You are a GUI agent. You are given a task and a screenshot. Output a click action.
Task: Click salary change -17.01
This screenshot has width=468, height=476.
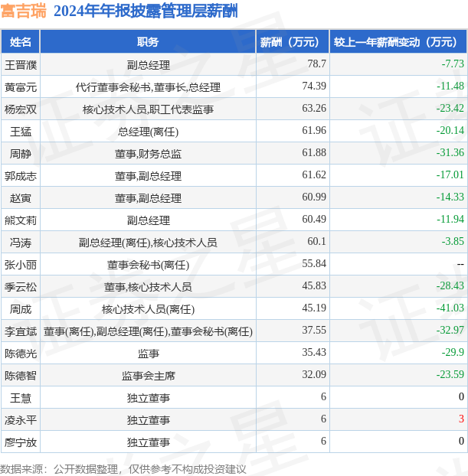click(x=450, y=174)
